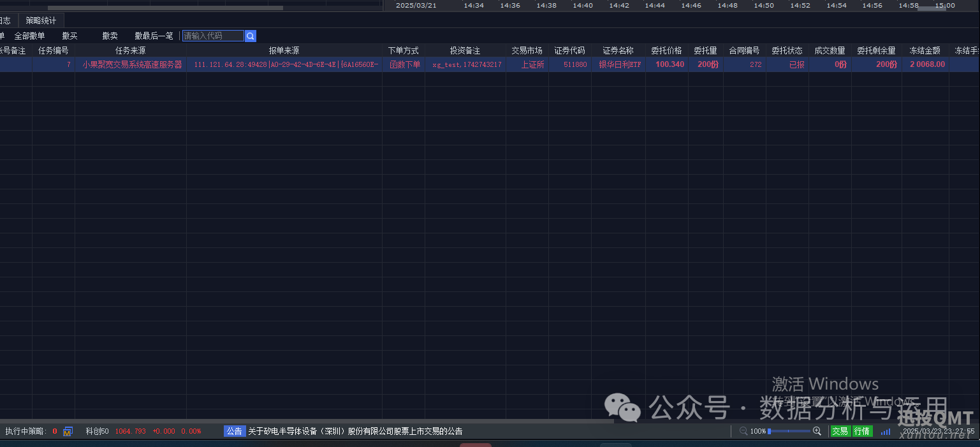Image resolution: width=980 pixels, height=447 pixels.
Task: Click the 撤卖 button
Action: [x=110, y=36]
